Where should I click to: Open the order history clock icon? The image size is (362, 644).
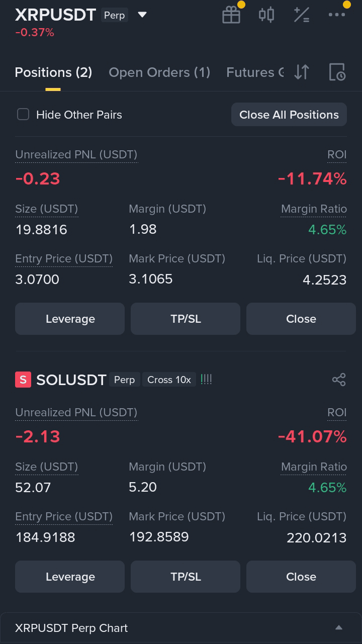[x=337, y=72]
